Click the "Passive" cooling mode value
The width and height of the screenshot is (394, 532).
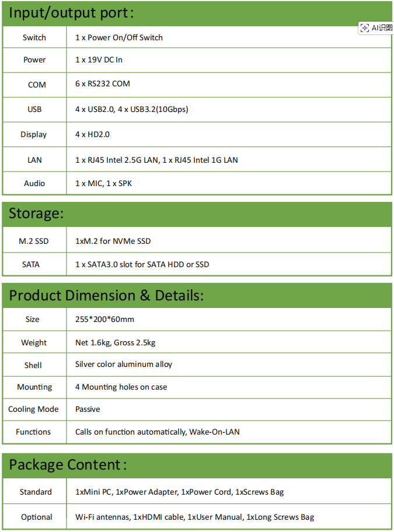click(x=88, y=409)
